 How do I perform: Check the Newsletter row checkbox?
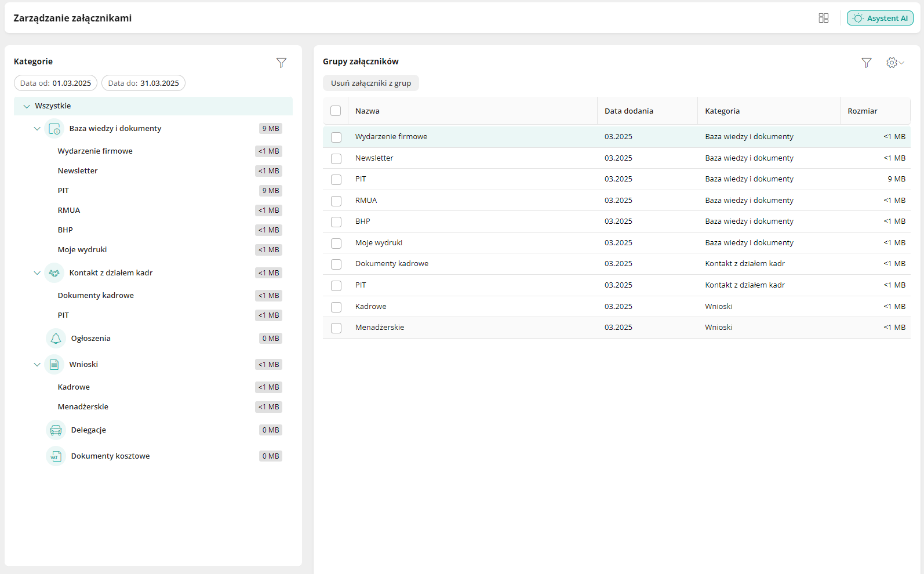click(x=336, y=158)
